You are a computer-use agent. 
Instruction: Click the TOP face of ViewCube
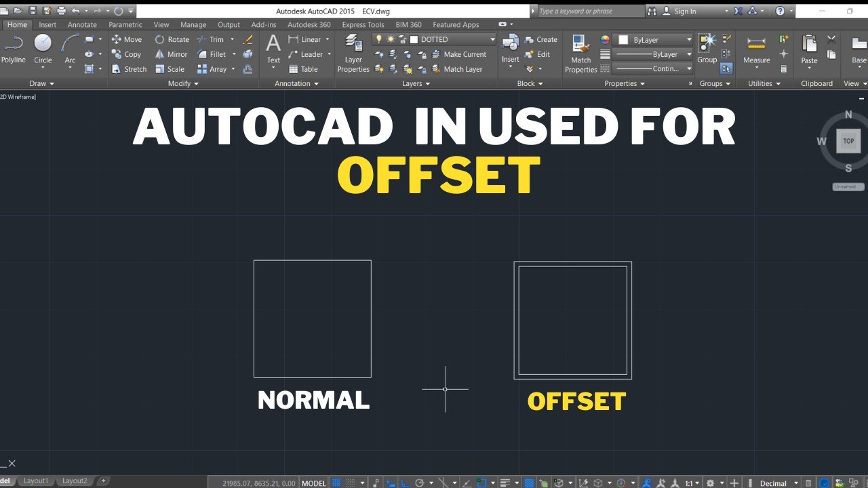pyautogui.click(x=848, y=141)
